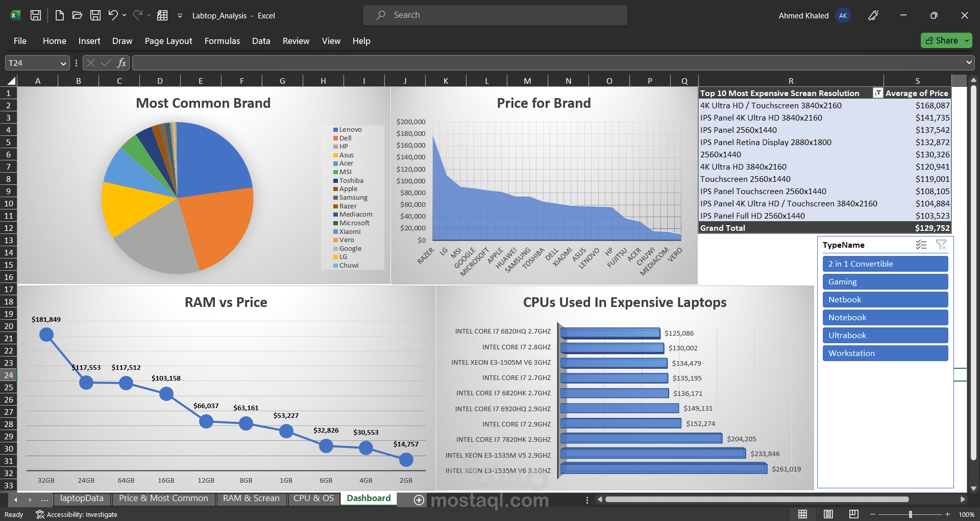Click the zoom slider handle

910,514
